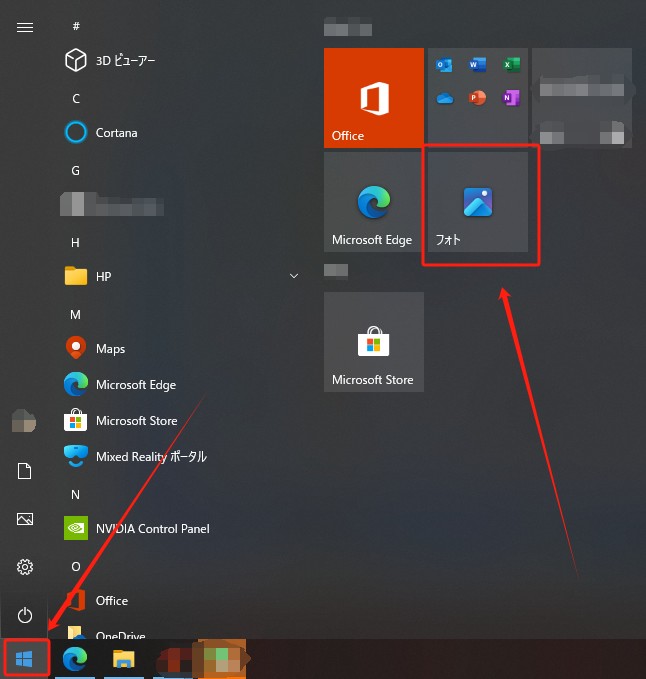646x679 pixels.
Task: Open Excel icon in Office tile group
Action: (x=511, y=65)
